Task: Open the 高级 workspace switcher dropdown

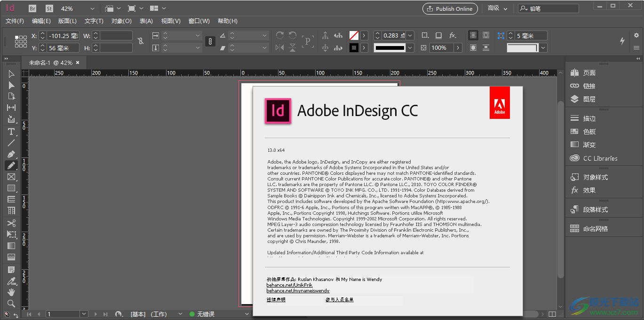Action: click(497, 8)
